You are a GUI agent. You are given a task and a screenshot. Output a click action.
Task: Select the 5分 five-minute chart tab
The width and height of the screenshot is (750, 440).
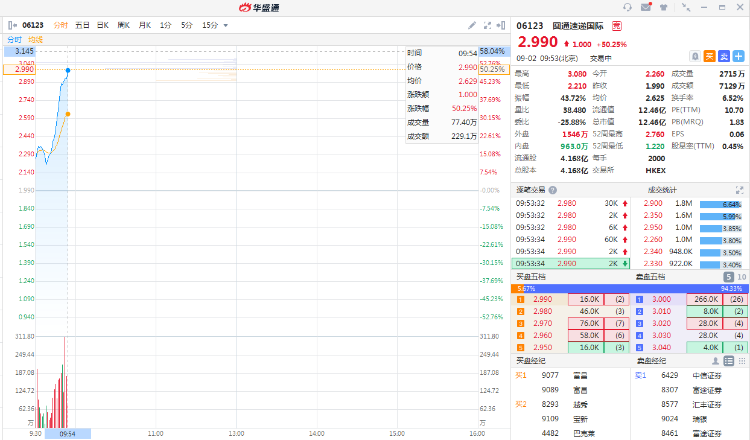click(187, 25)
